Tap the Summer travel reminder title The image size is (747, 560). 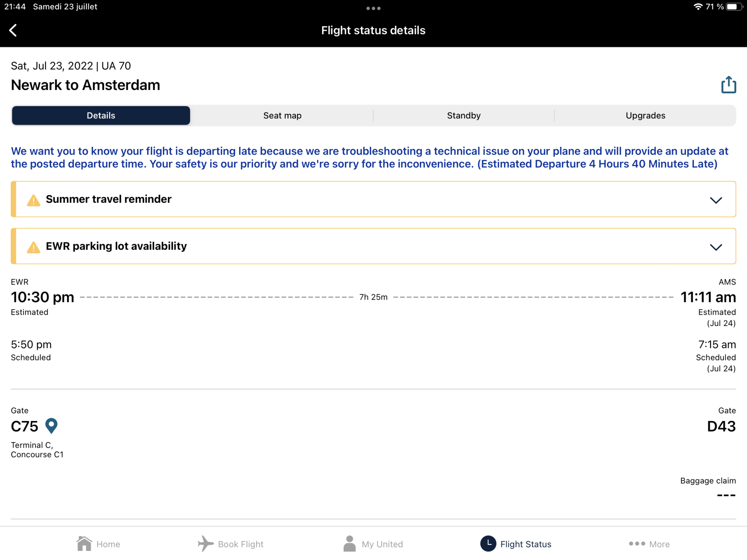coord(109,199)
